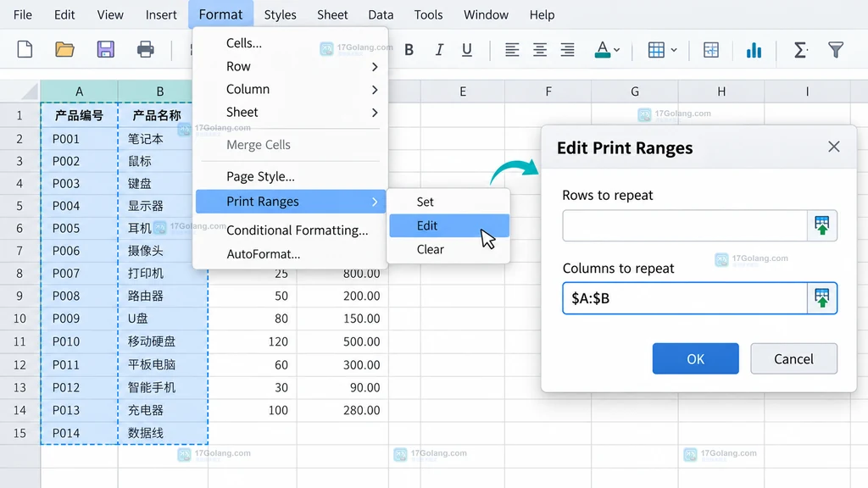Insert a chart with the bar chart icon
The width and height of the screenshot is (868, 488).
tap(754, 50)
